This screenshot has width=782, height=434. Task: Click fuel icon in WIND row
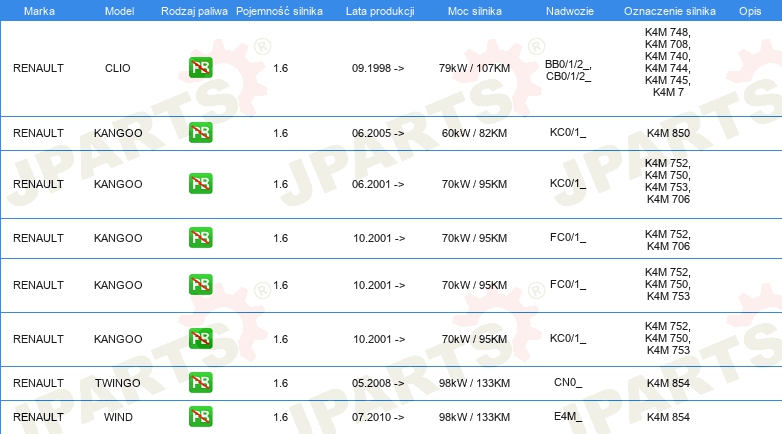click(200, 417)
